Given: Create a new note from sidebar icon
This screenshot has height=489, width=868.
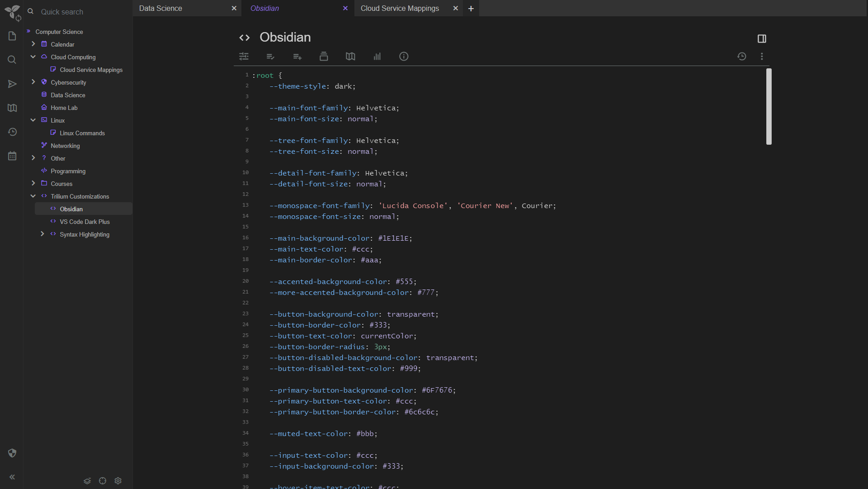Looking at the screenshot, I should click(12, 36).
